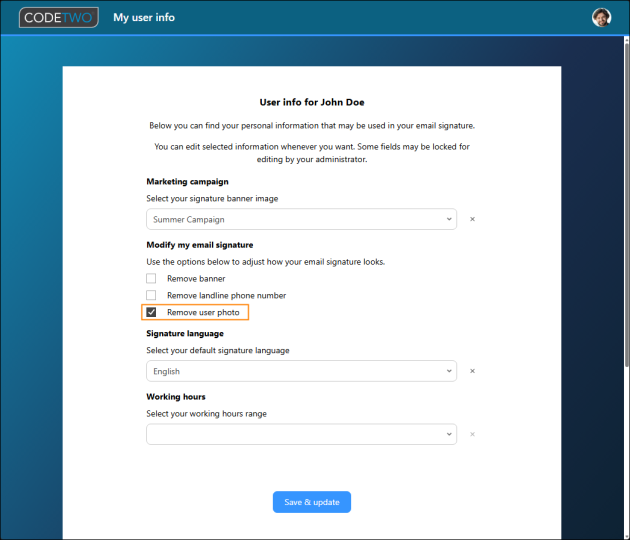Screen dimensions: 630x540
Task: Open the user avatar menu
Action: coord(601,18)
